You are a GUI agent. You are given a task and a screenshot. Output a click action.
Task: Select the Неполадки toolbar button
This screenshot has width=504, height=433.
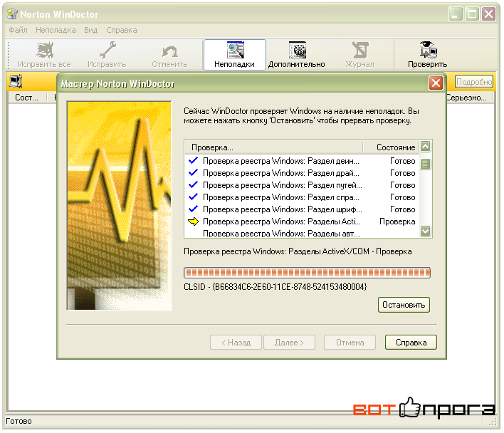click(x=235, y=55)
